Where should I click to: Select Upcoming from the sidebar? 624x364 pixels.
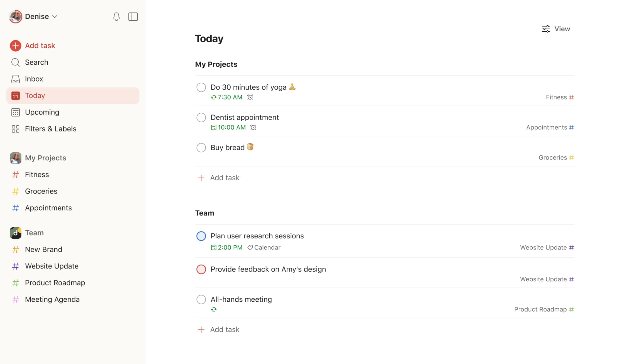pyautogui.click(x=42, y=112)
